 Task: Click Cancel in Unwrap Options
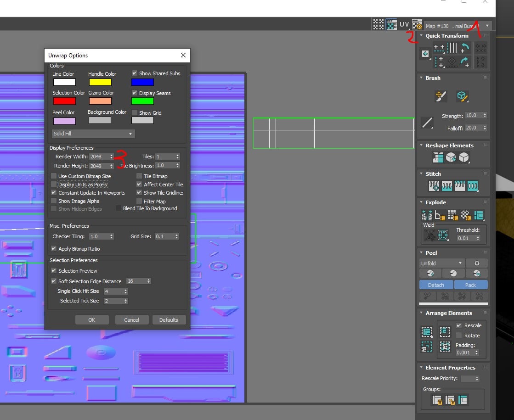tap(131, 320)
